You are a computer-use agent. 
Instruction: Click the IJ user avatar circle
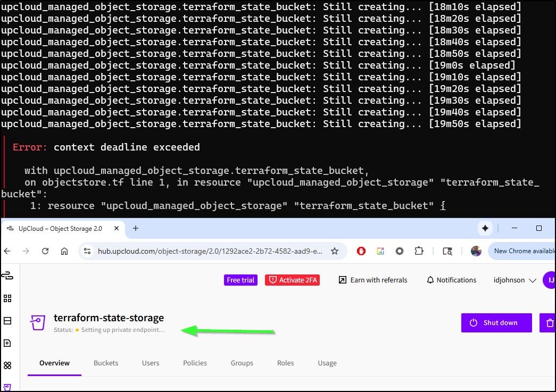[550, 280]
